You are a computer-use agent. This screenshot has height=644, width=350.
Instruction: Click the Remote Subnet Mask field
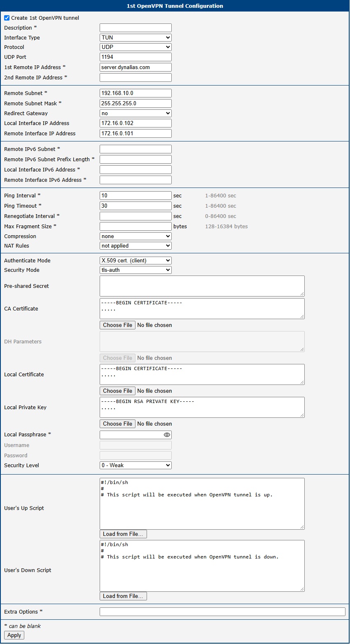[135, 103]
